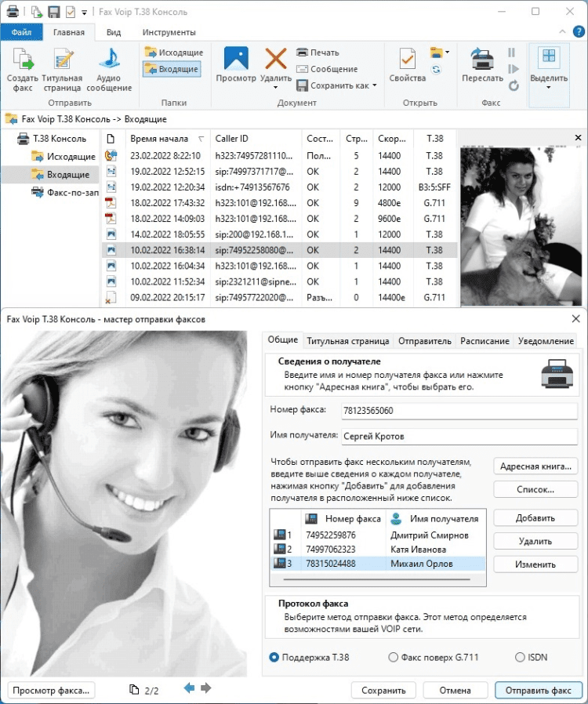The height and width of the screenshot is (704, 588).
Task: Open the Расписание tab in wizard
Action: [484, 341]
